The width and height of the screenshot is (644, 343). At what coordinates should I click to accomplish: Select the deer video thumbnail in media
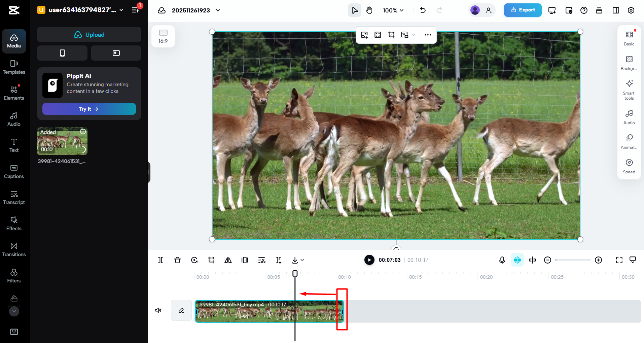point(62,141)
